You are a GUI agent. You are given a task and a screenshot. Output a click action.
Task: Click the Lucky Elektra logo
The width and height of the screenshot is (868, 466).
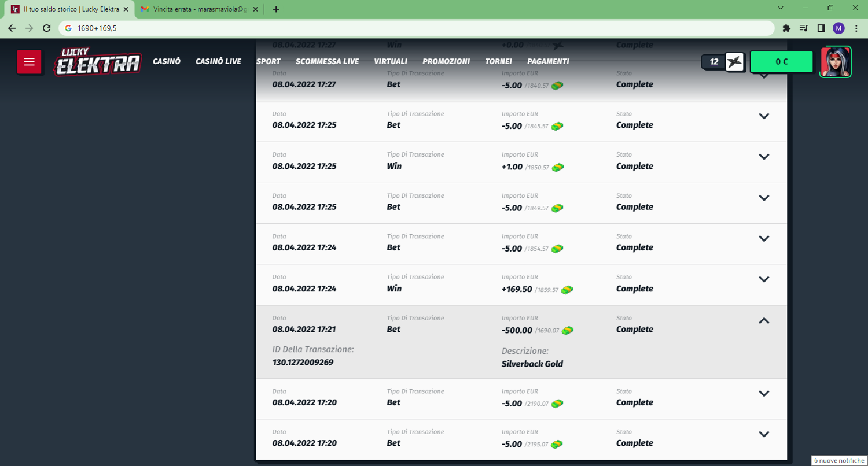pyautogui.click(x=98, y=61)
